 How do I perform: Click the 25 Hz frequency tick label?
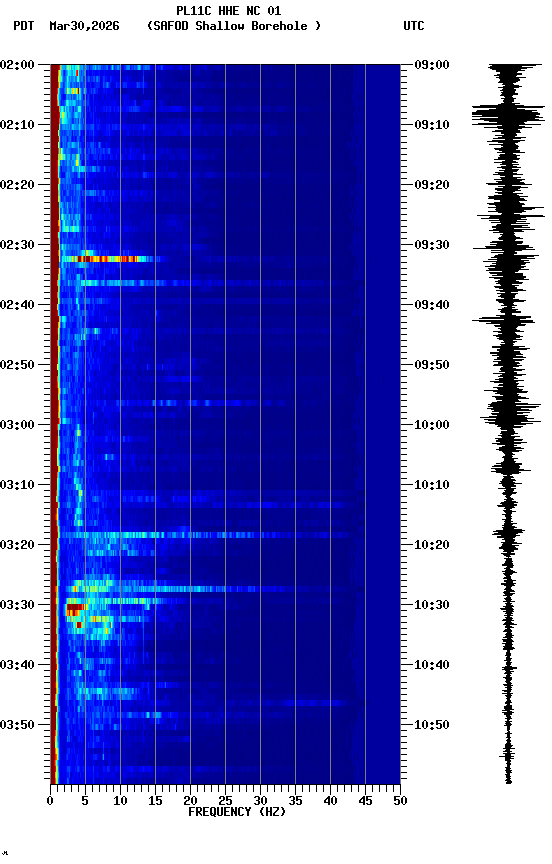point(225,801)
